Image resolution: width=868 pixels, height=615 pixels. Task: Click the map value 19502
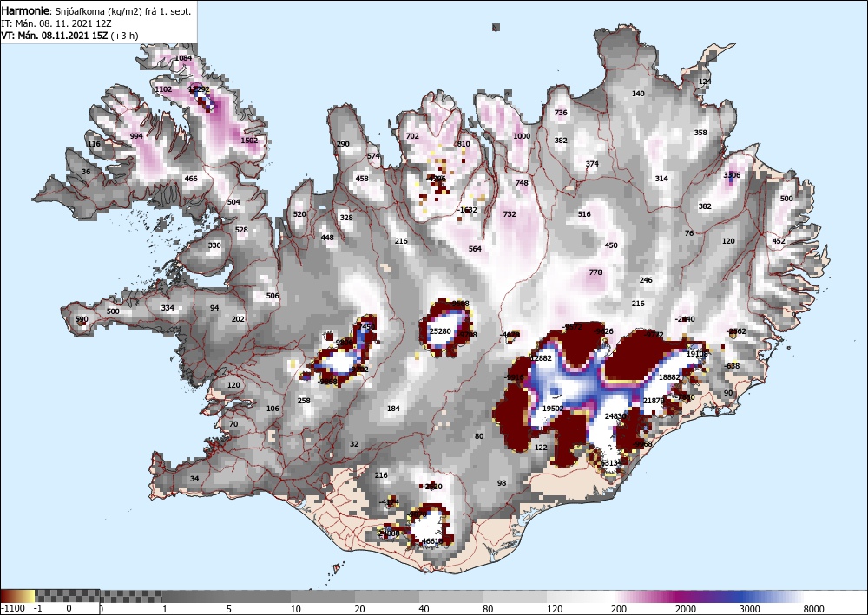click(x=552, y=409)
